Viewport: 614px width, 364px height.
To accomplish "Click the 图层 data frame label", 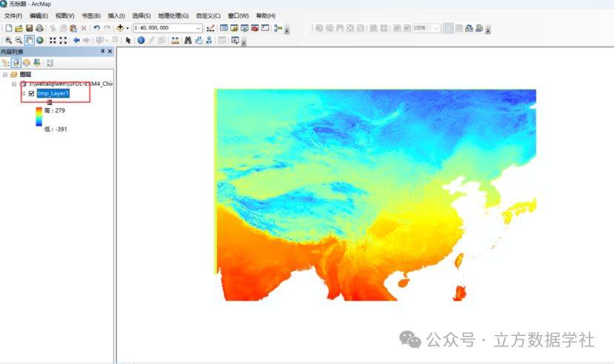I will (x=25, y=74).
